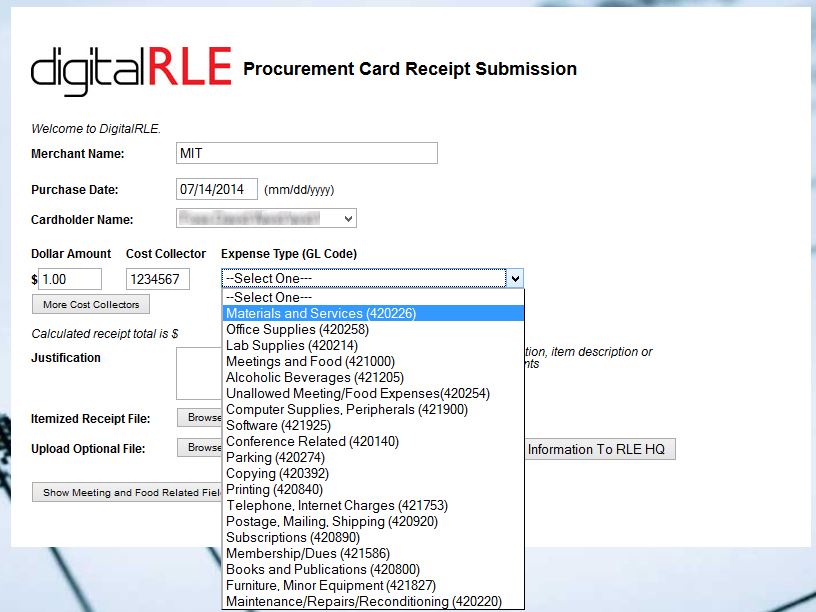Choose Alcoholic Beverages (421205) option
The image size is (816, 612).
[x=315, y=377]
